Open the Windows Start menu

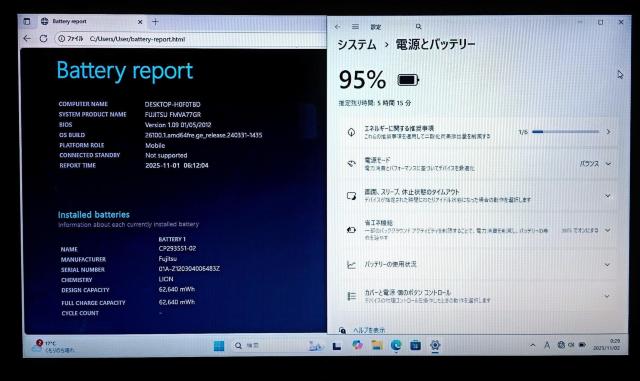coord(219,346)
